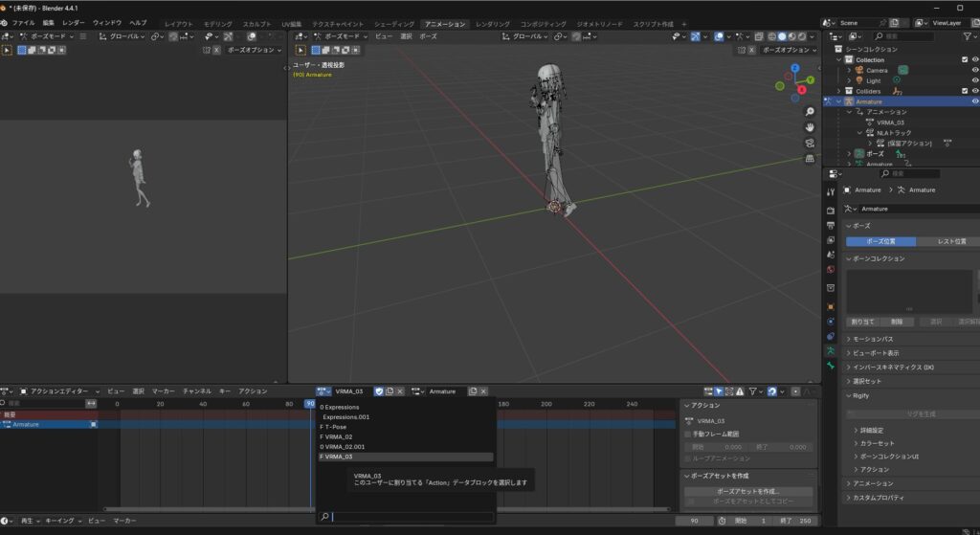Expand the モーションパス panel
Screen dimensions: 980x535
coord(873,339)
